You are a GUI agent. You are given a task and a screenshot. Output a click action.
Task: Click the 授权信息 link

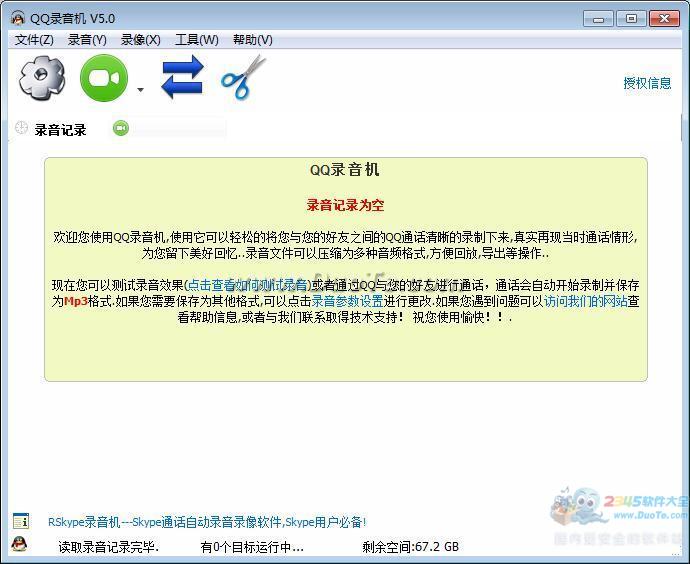point(647,83)
